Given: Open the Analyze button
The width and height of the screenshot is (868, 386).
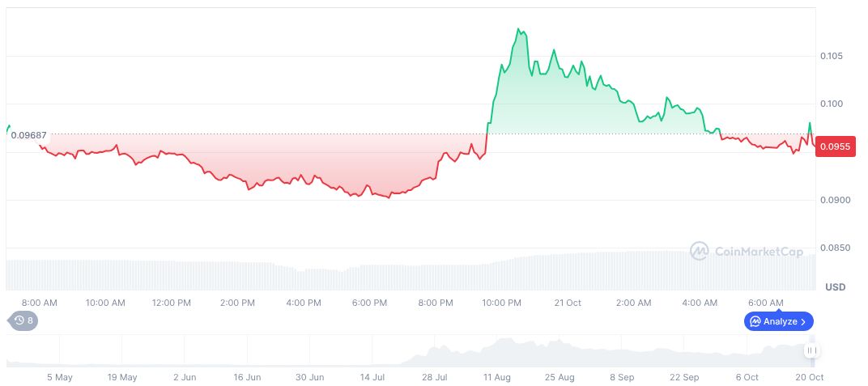Looking at the screenshot, I should click(778, 321).
